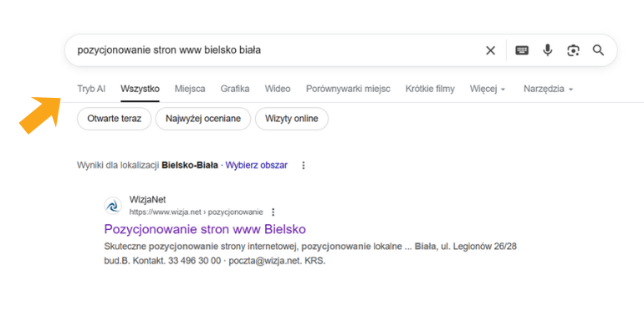Expand the Więcej dropdown

click(x=488, y=89)
